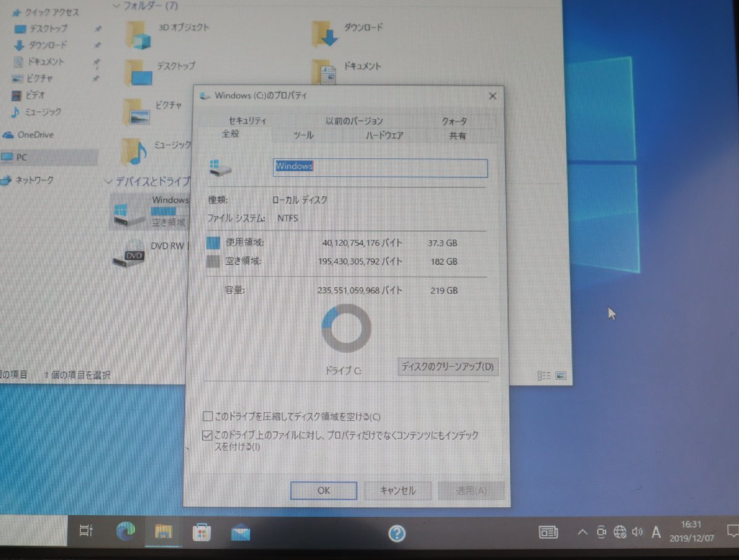Launch Microsoft Edge from taskbar
This screenshot has width=739, height=560.
click(126, 531)
